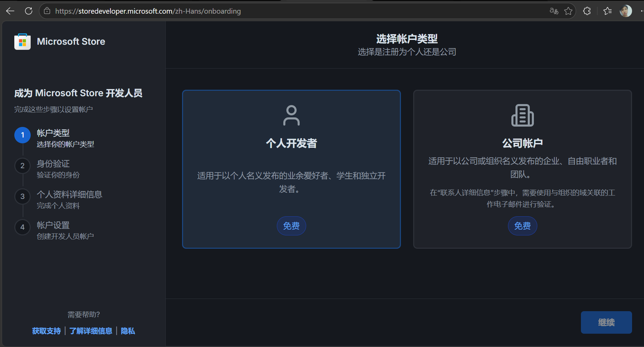Click 选择你的帐户类型 step description
Screen dimensions: 644x347
point(65,144)
